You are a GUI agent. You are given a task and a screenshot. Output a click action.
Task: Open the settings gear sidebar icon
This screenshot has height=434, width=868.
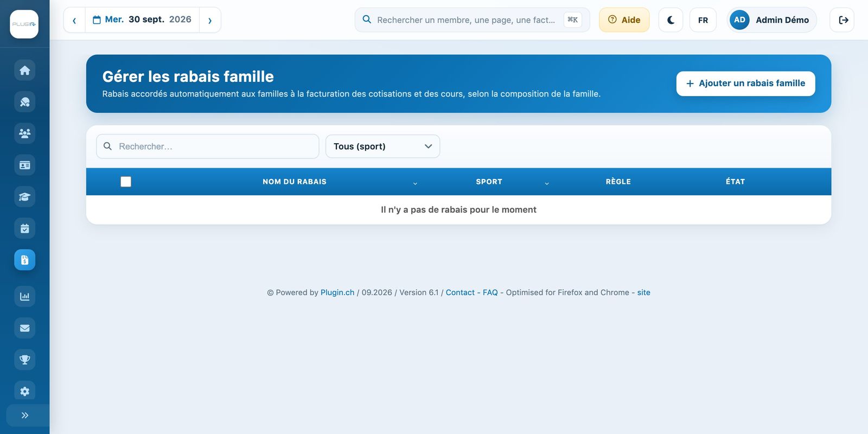click(25, 391)
